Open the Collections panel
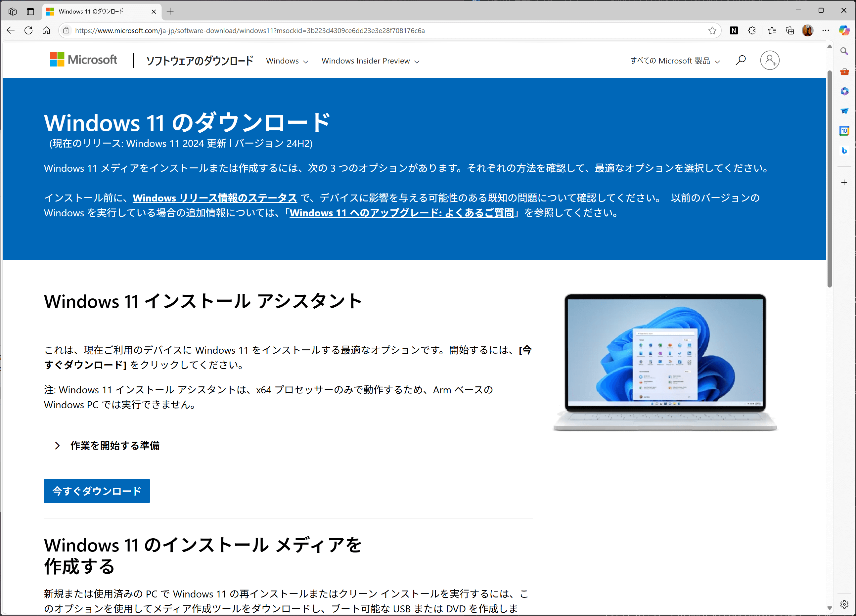This screenshot has height=616, width=856. coord(789,30)
